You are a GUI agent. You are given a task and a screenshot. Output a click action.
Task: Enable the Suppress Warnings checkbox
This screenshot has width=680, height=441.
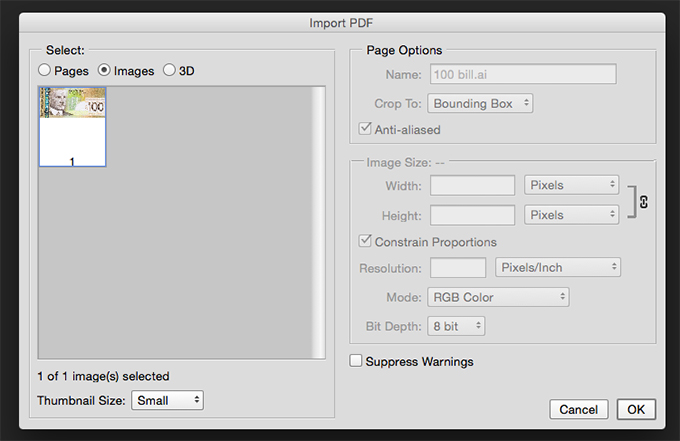356,360
